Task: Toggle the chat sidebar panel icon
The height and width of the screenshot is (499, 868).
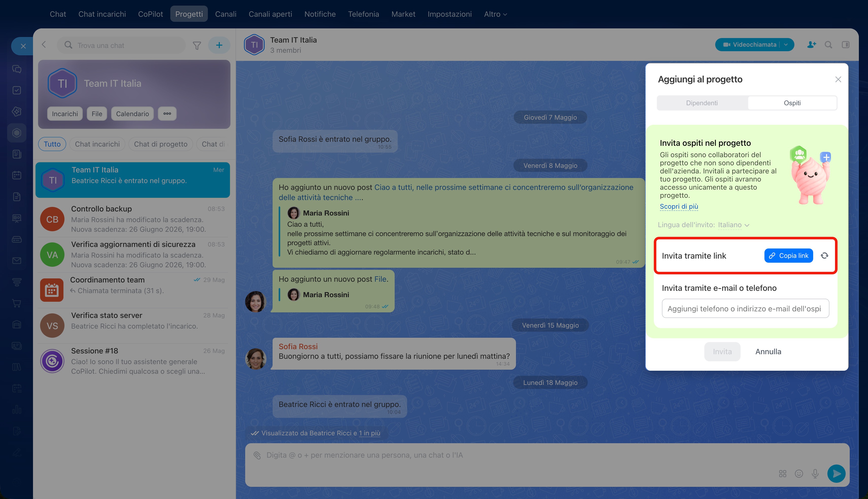Action: click(846, 45)
